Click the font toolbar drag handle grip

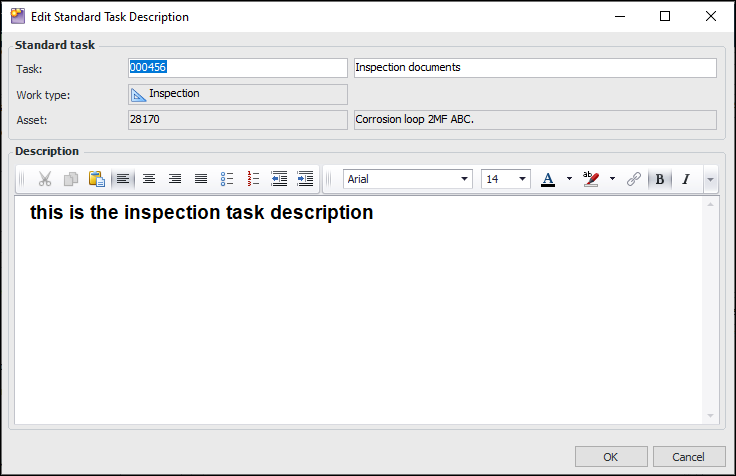click(329, 179)
